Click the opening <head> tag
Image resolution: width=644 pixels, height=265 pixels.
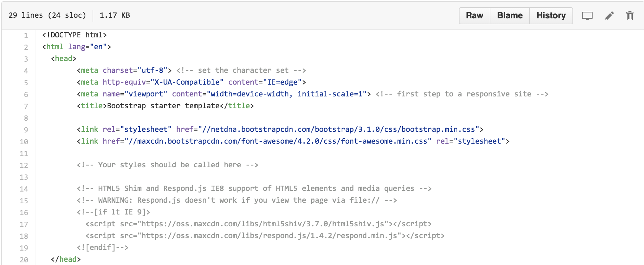click(64, 59)
